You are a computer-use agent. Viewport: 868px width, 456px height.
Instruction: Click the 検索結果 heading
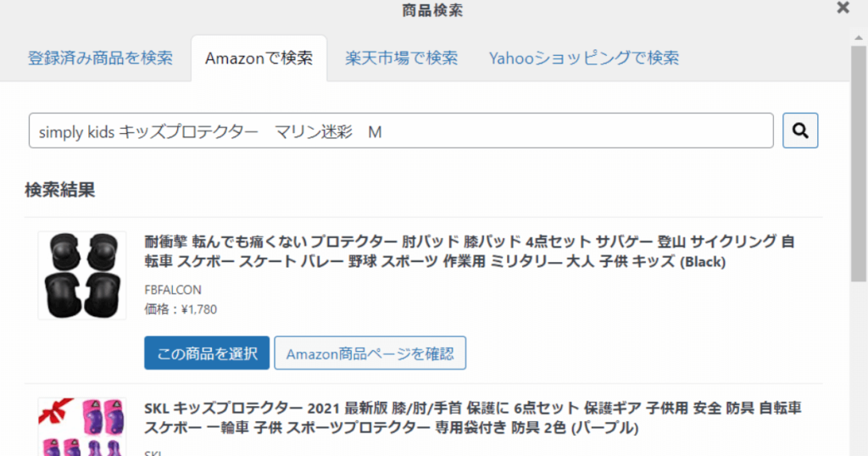[60, 190]
